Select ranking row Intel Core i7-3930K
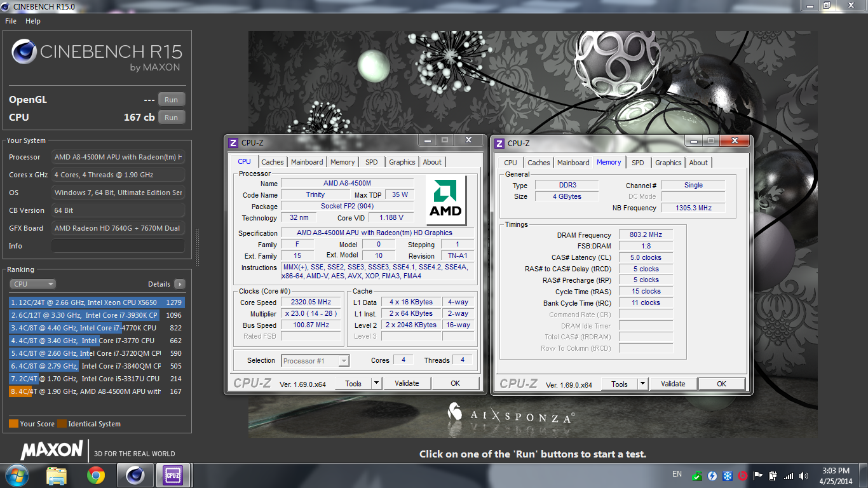Viewport: 868px width, 488px height. coord(96,315)
